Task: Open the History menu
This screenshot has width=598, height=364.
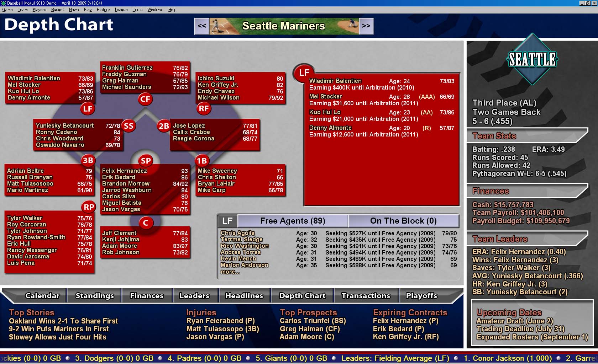Action: (103, 10)
